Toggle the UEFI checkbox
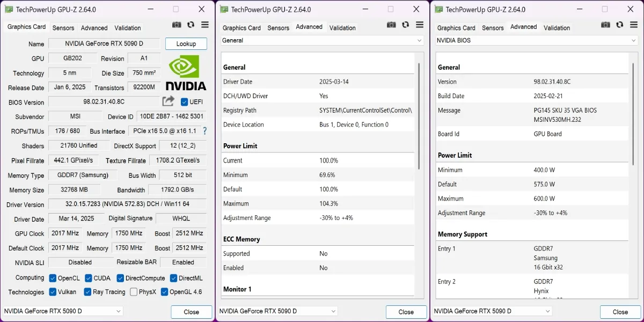 click(x=185, y=102)
